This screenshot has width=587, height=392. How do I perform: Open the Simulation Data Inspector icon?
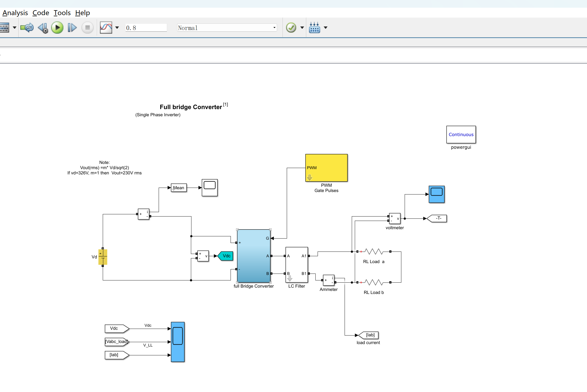click(106, 28)
